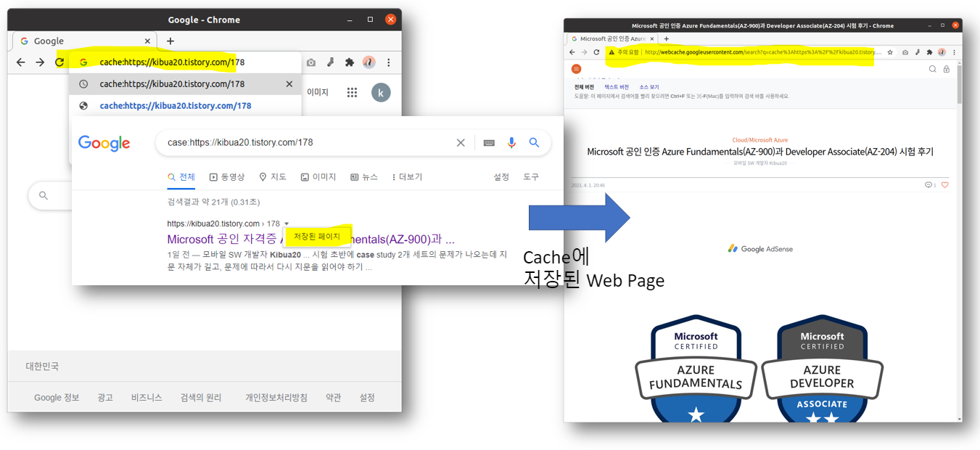Open the on-screen keyboard icon in search box
Image resolution: width=980 pixels, height=450 pixels.
tap(489, 143)
